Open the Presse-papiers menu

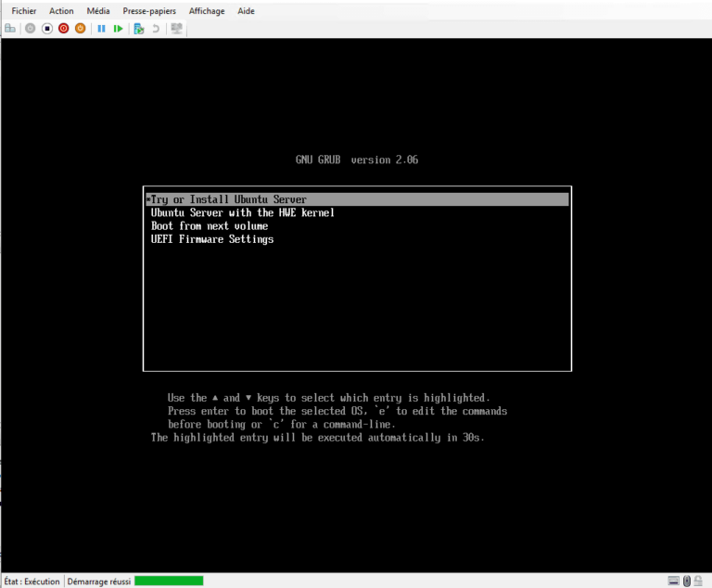click(149, 11)
